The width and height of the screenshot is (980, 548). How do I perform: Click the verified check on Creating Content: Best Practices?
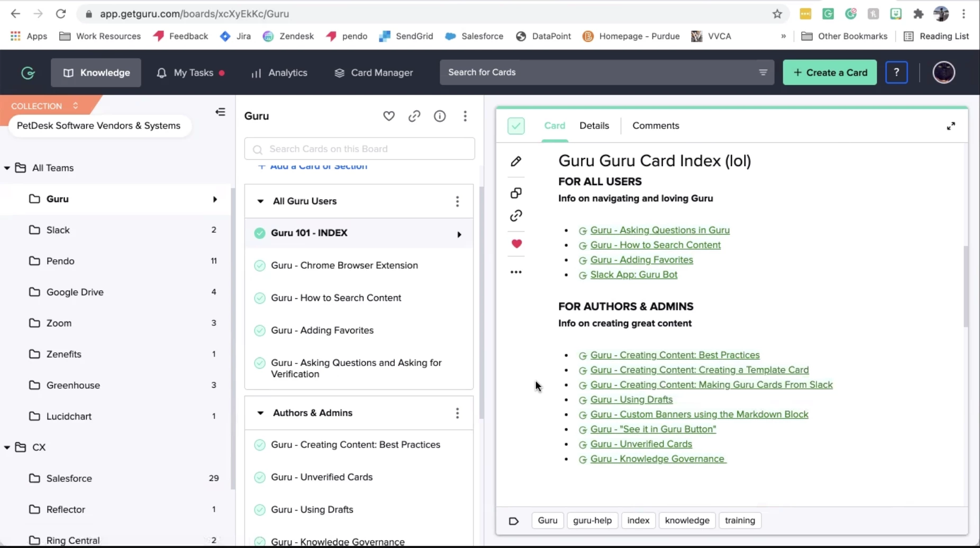click(x=259, y=445)
